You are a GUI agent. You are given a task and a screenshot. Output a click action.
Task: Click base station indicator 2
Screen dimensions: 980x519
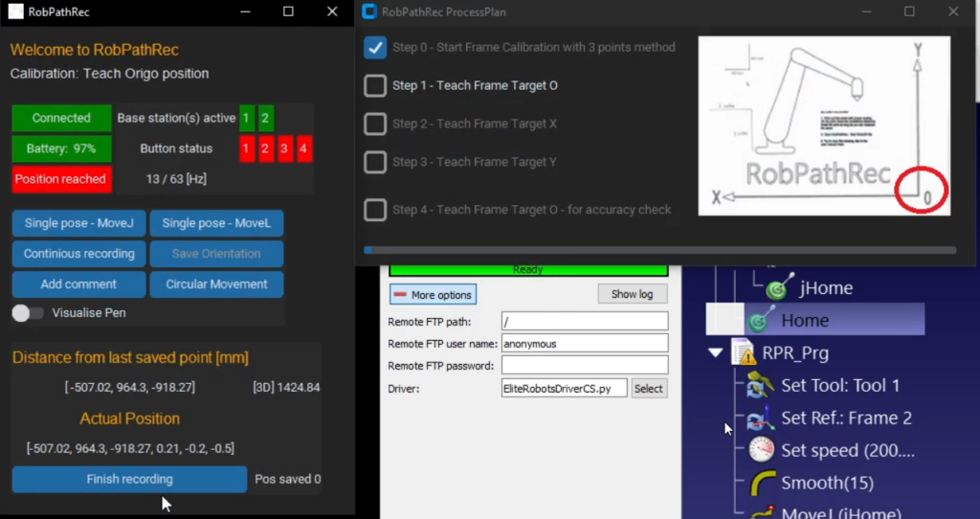tap(266, 118)
